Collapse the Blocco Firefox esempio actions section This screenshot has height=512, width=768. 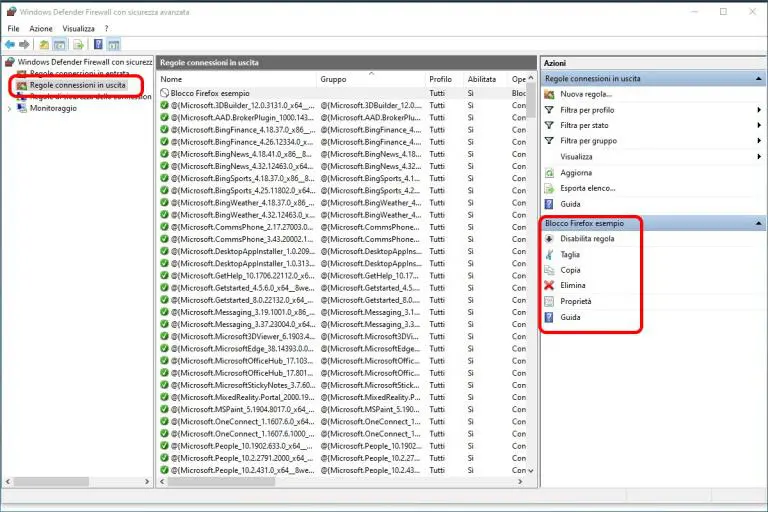point(758,223)
